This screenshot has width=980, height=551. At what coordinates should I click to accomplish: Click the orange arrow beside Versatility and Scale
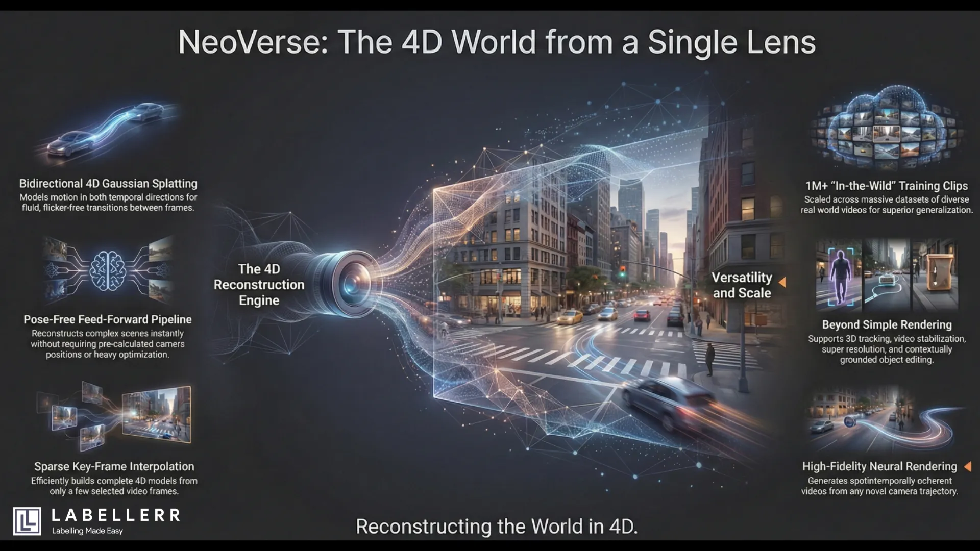[x=782, y=282]
